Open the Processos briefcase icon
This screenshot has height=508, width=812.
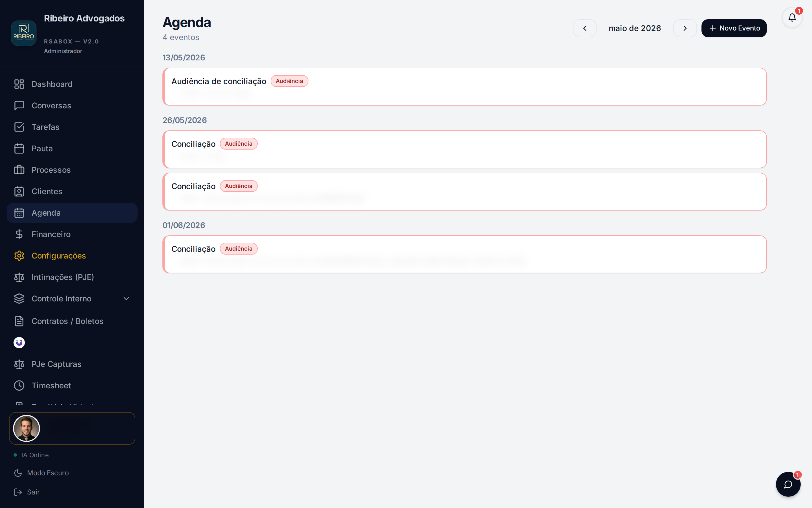point(19,170)
